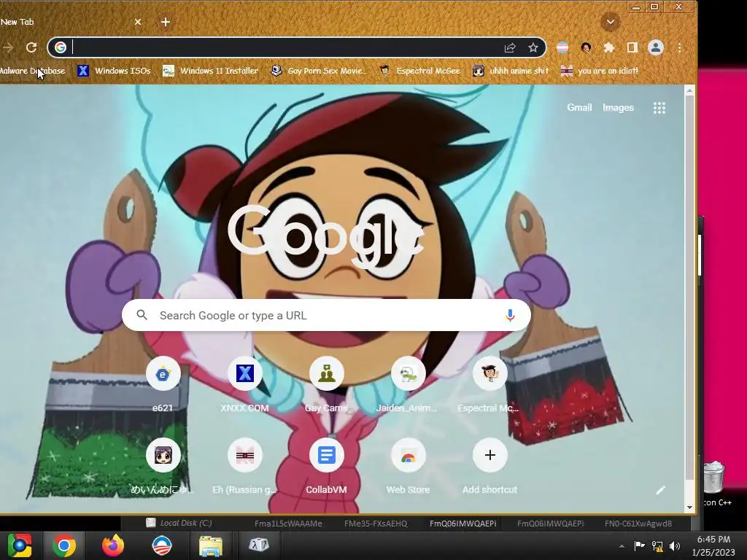
Task: Open the Japanese-named anime girl shortcut
Action: point(163,466)
